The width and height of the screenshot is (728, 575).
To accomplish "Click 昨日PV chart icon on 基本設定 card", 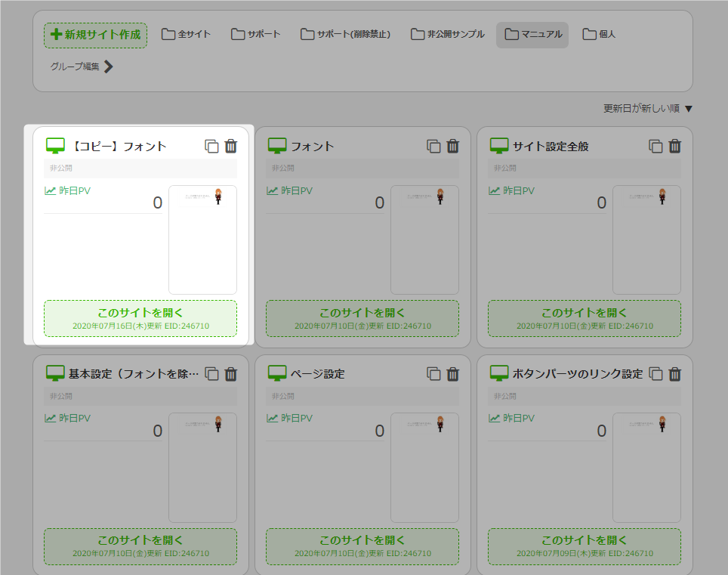I will (x=50, y=418).
